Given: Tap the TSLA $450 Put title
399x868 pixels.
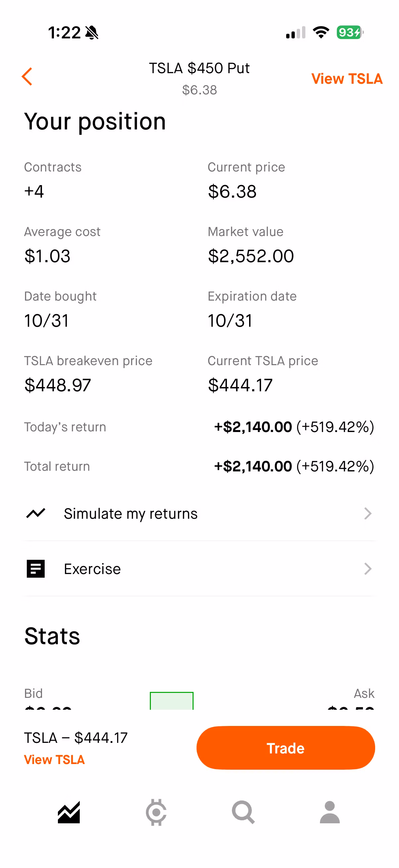Looking at the screenshot, I should click(x=199, y=69).
